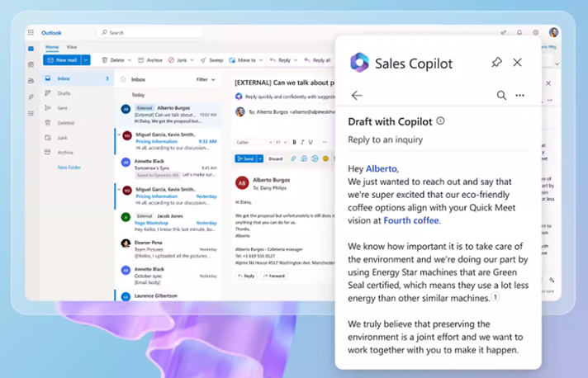Select the Sent folder
Viewport: 588px width, 378px height.
pyautogui.click(x=77, y=108)
